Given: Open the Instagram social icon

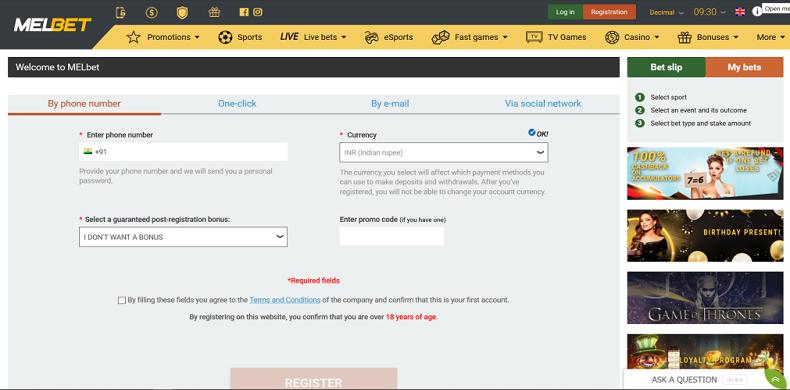Looking at the screenshot, I should click(257, 12).
